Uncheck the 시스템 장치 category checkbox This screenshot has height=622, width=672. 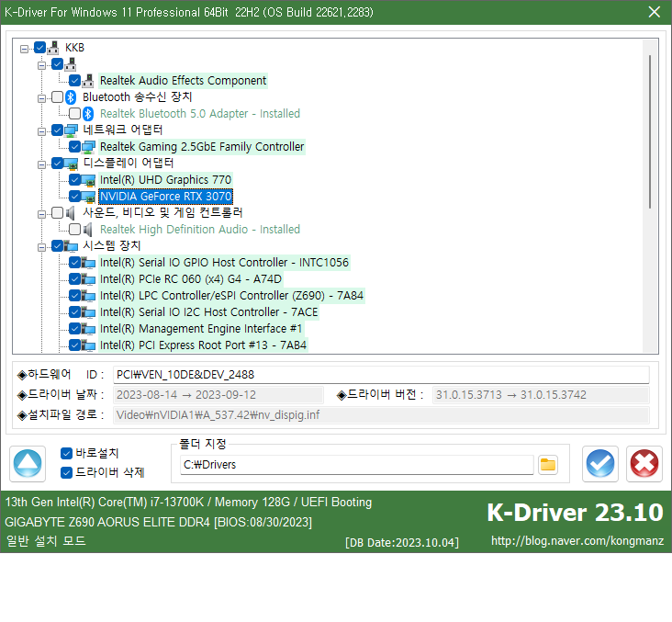coord(58,245)
